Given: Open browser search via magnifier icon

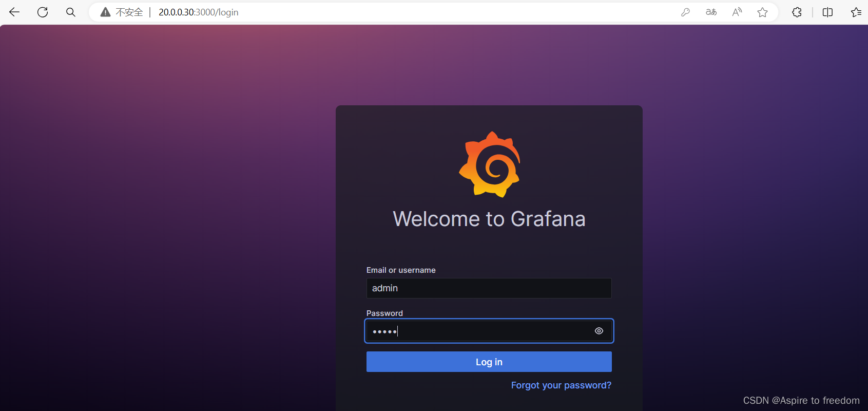Looking at the screenshot, I should coord(71,12).
